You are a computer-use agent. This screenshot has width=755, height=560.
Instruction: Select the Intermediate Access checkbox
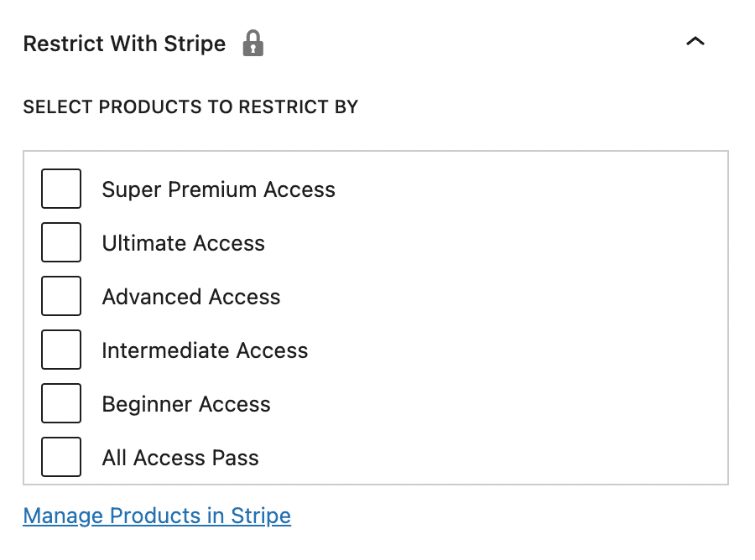click(61, 350)
